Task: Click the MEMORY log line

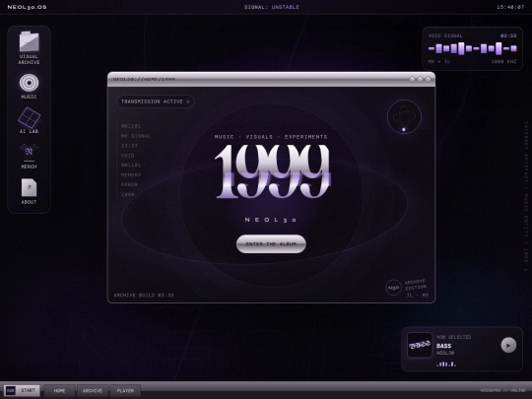Action: click(131, 174)
